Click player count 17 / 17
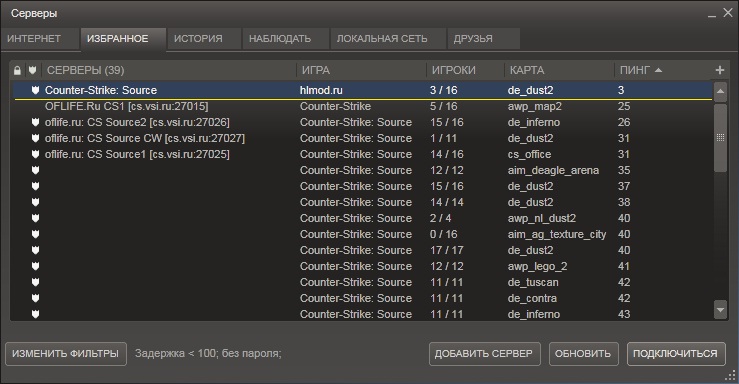 pos(446,250)
